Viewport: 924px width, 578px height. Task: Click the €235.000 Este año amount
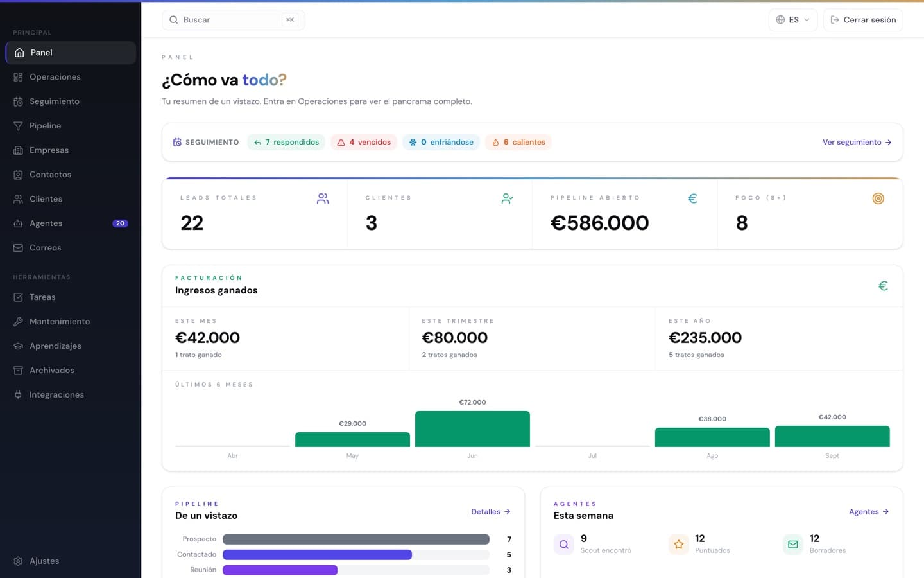(x=705, y=338)
